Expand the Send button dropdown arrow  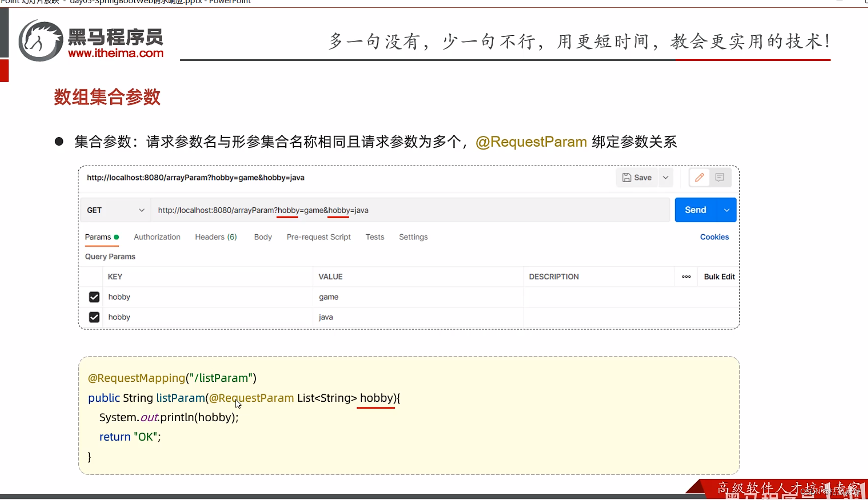pyautogui.click(x=726, y=210)
